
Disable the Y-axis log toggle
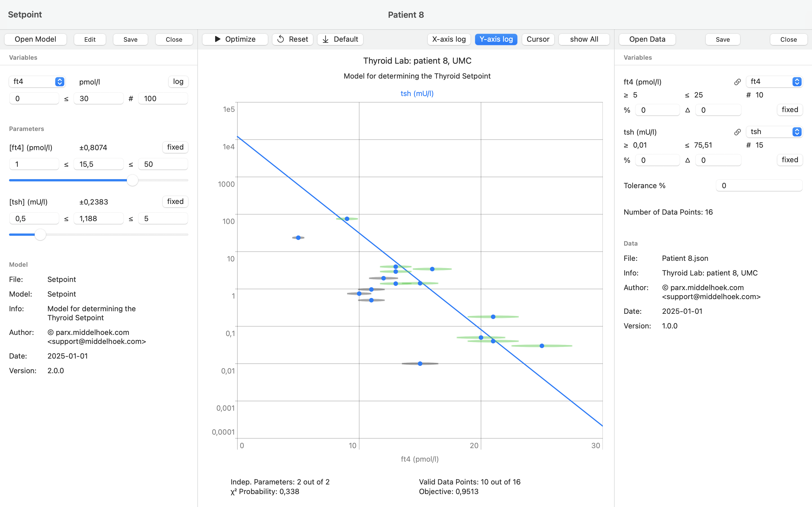[496, 39]
